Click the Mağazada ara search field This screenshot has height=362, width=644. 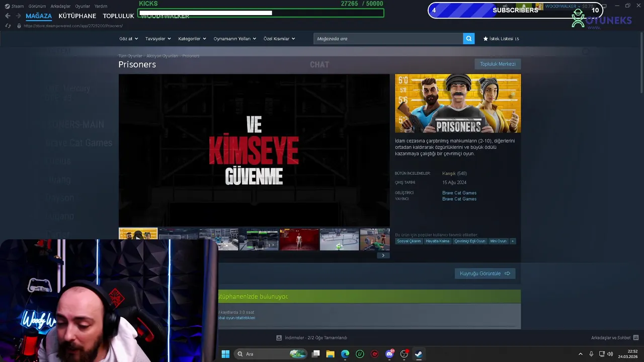coord(388,39)
